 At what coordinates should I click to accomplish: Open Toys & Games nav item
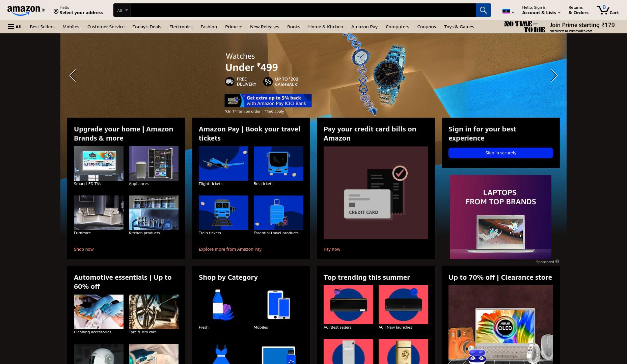(459, 27)
